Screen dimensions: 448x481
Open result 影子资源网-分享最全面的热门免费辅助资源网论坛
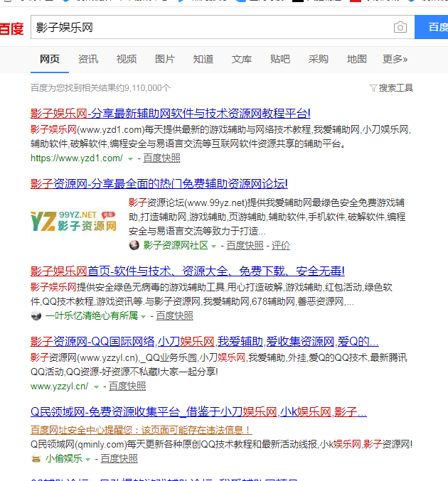tap(159, 184)
